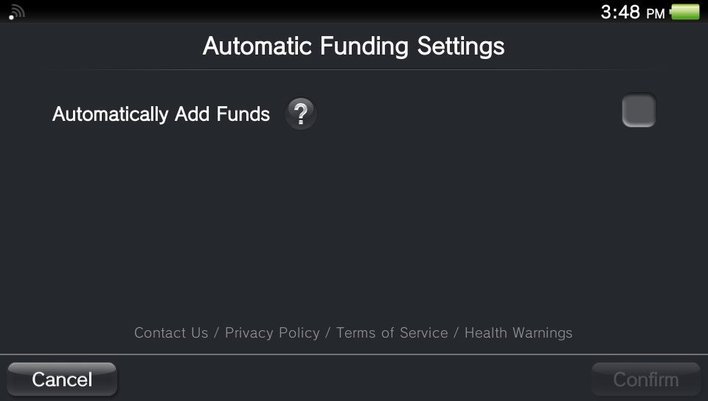The image size is (708, 401).
Task: Tap the question mark help icon
Action: pos(300,114)
